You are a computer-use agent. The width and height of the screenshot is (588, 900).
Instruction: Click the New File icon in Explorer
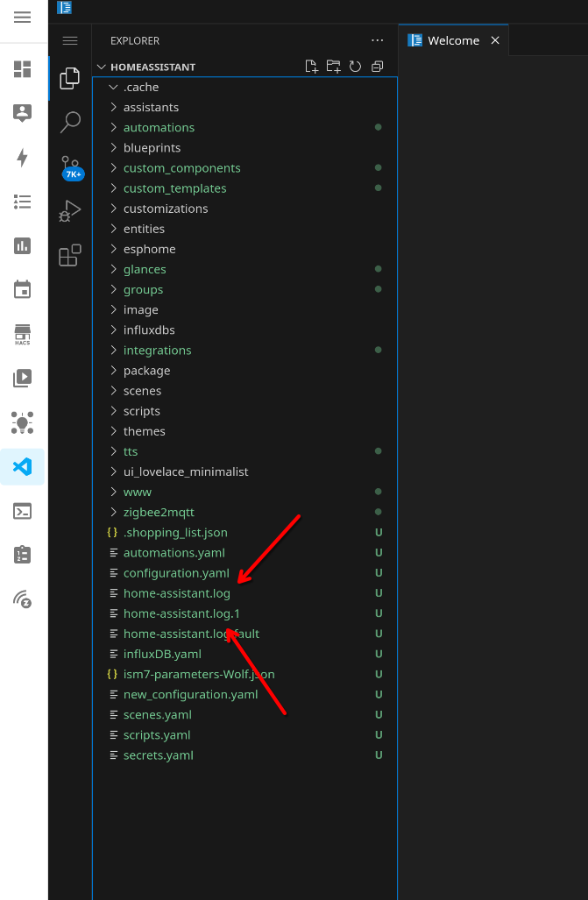pos(311,67)
